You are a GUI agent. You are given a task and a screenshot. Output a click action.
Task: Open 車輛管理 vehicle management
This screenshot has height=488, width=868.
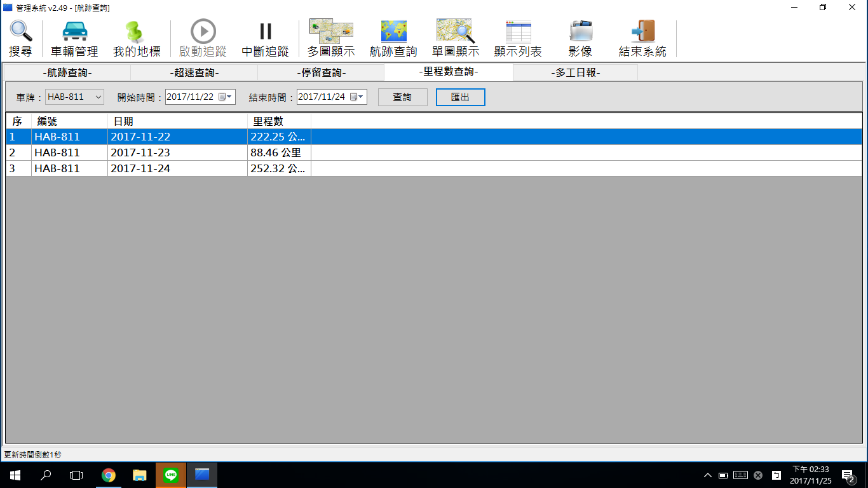[74, 38]
